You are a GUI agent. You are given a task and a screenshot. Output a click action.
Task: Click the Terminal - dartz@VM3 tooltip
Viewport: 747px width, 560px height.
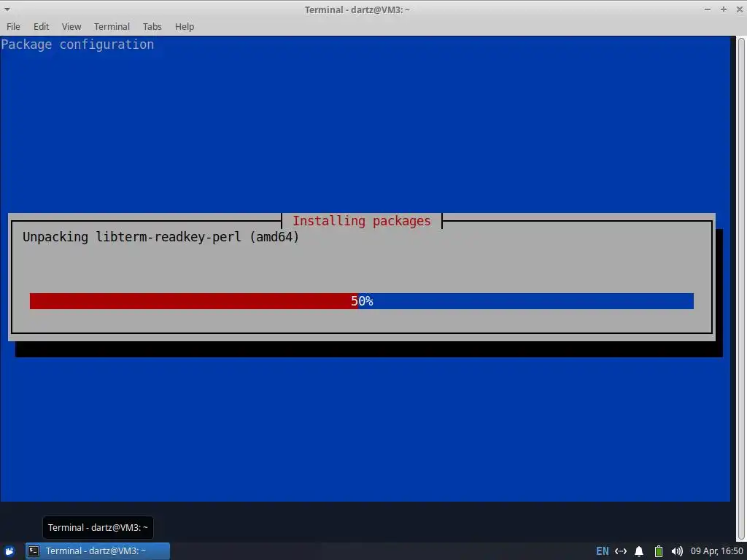(x=98, y=528)
